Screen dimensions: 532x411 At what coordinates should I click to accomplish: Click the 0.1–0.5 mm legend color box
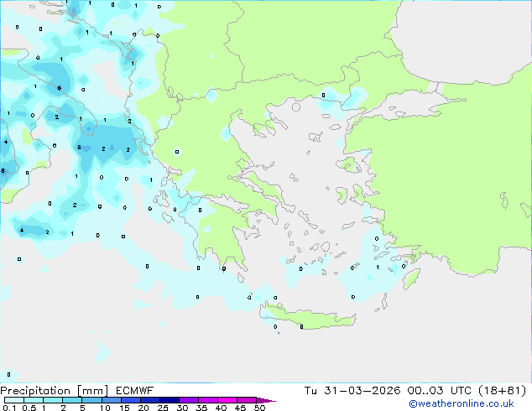point(14,400)
